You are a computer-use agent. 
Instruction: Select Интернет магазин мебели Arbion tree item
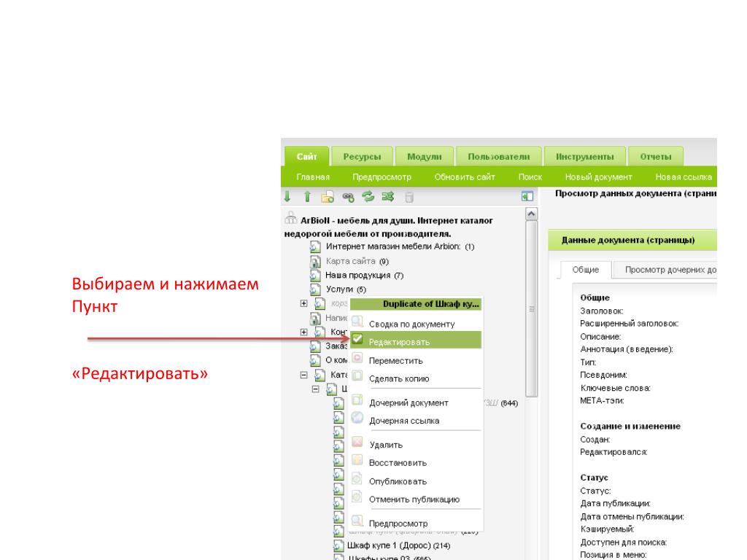[x=393, y=246]
